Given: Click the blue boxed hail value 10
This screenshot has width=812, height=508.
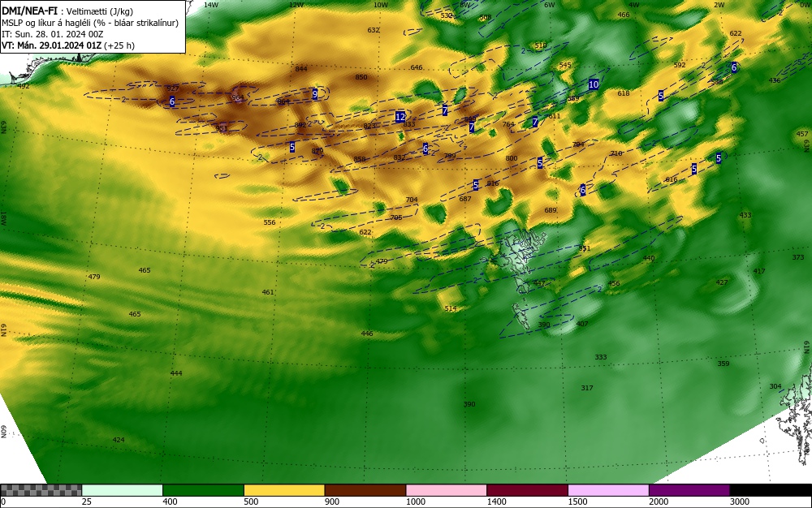Looking at the screenshot, I should coord(594,84).
